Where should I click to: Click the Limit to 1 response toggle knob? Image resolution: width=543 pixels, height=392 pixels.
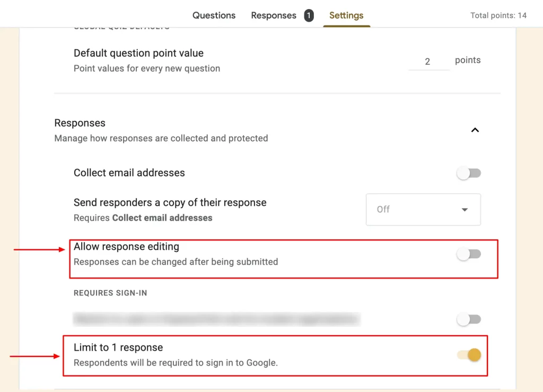[474, 355]
